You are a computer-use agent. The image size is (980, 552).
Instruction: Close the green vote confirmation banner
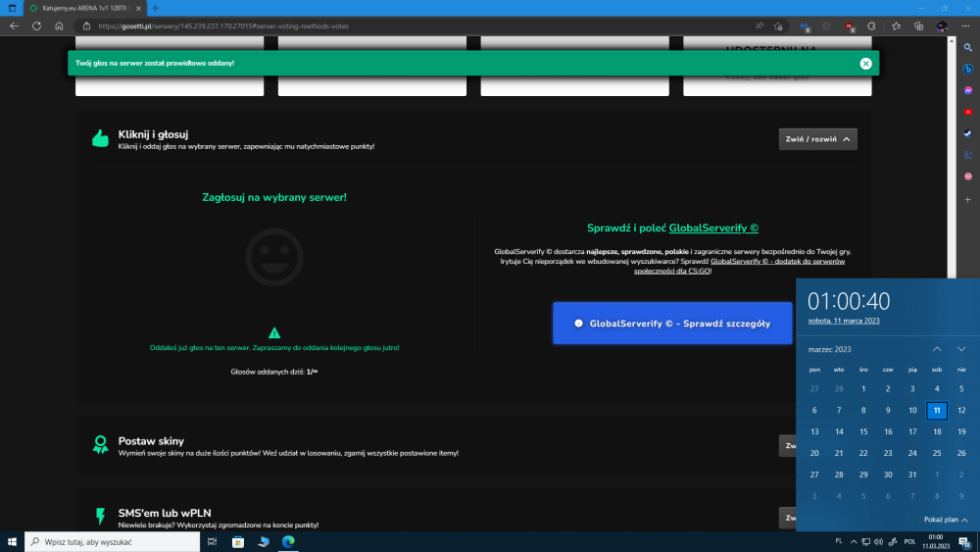coord(865,63)
